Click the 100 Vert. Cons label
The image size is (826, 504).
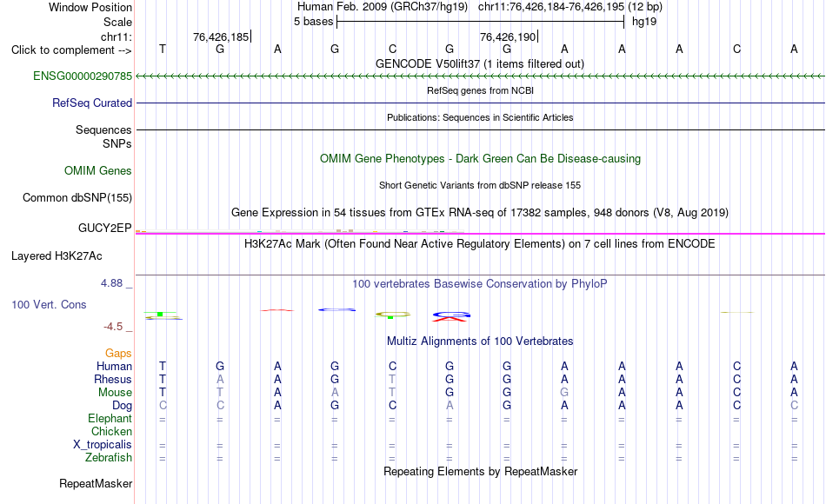click(49, 304)
